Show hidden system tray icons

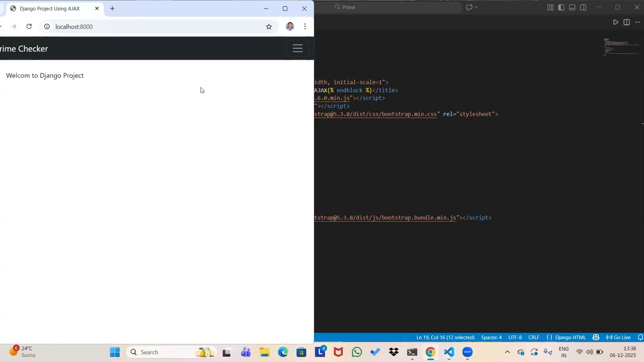(507, 352)
